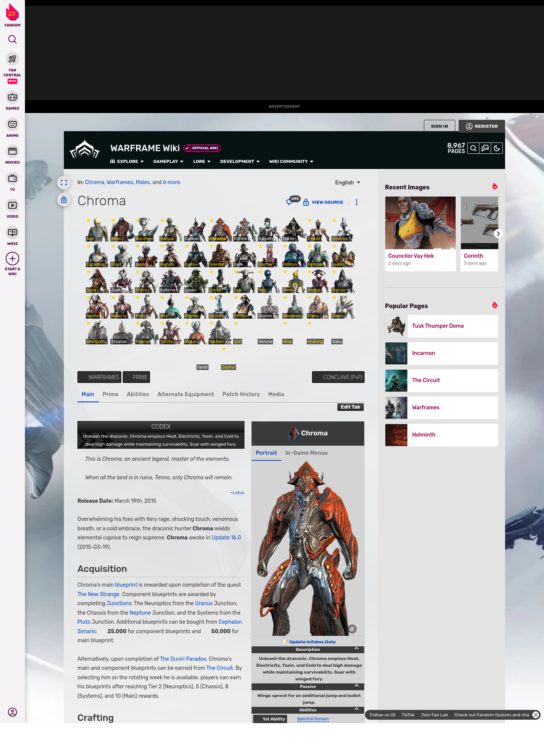Open the Games controller icon

point(12,97)
